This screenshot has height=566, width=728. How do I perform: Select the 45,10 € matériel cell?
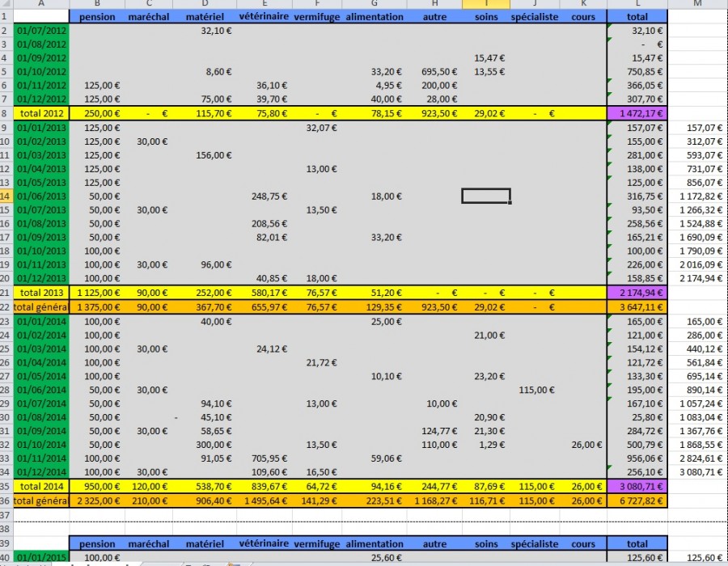[x=205, y=417]
